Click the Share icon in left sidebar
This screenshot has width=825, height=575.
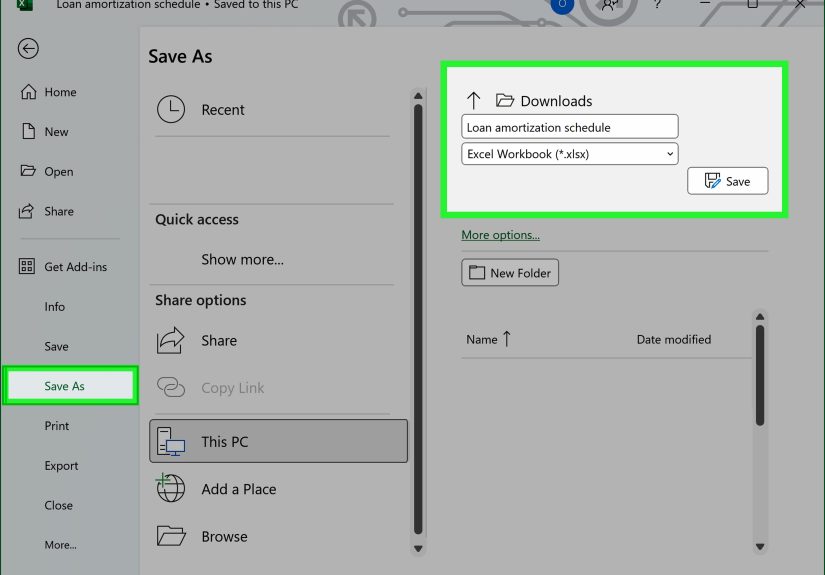(26, 211)
